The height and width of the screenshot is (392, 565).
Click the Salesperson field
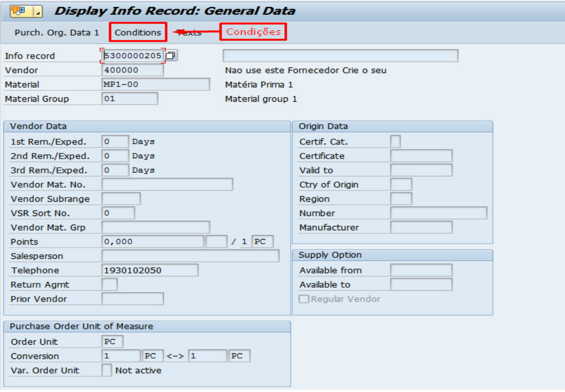click(x=190, y=256)
